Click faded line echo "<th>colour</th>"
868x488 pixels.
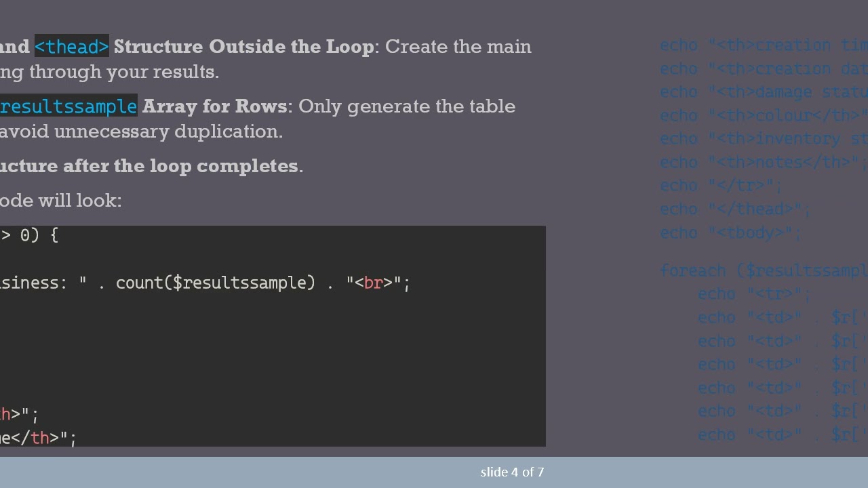tap(764, 115)
